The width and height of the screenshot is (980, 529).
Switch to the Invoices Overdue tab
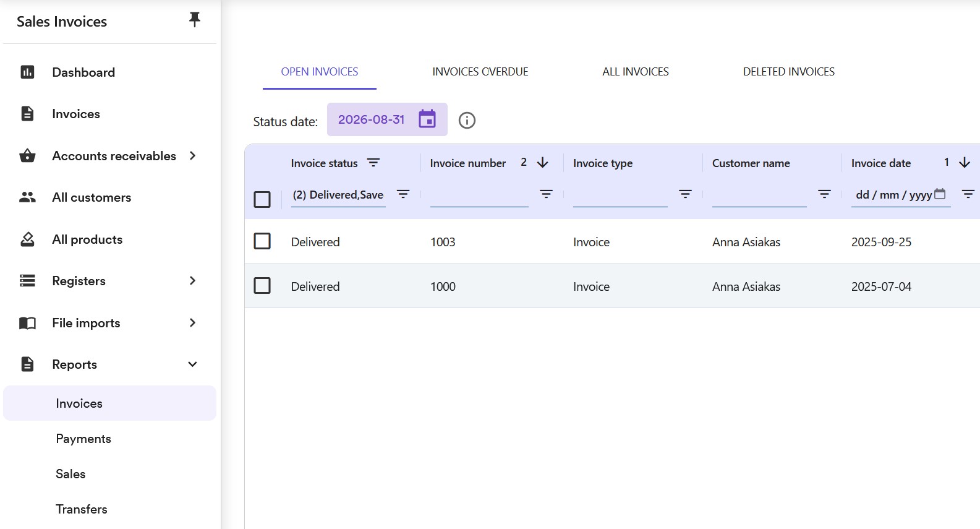click(480, 72)
